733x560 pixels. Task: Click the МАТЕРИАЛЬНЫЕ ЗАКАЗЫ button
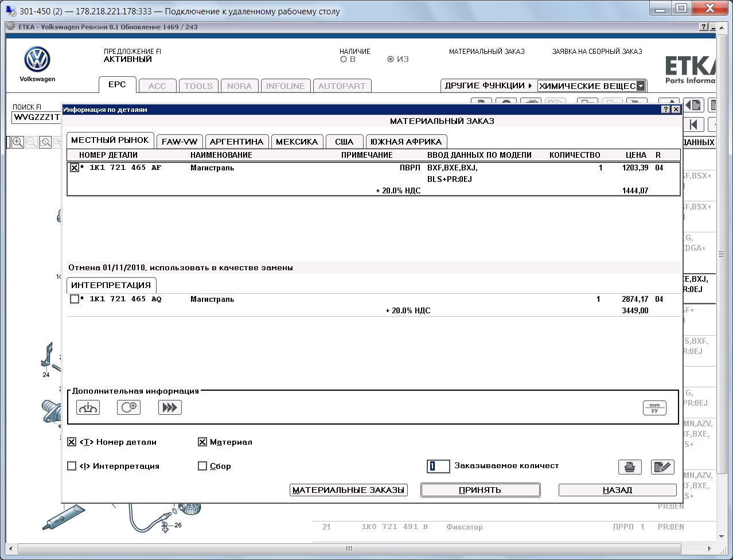pyautogui.click(x=349, y=490)
